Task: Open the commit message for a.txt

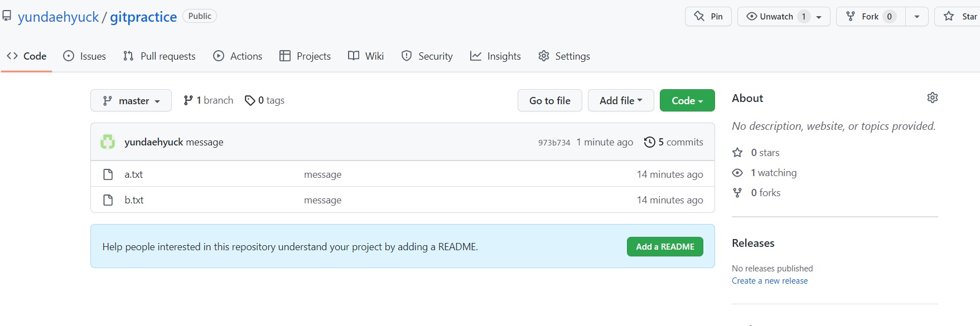Action: pos(323,174)
